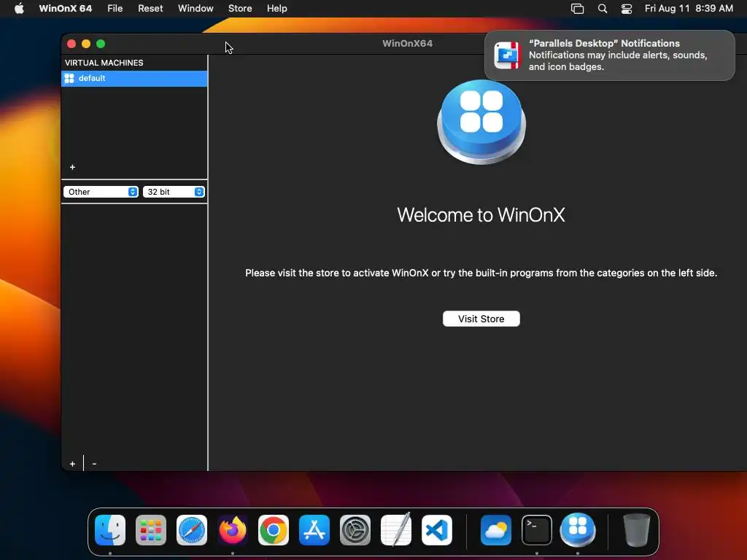The width and height of the screenshot is (747, 560).
Task: Minimize the WinOnX64 window
Action: pos(86,44)
